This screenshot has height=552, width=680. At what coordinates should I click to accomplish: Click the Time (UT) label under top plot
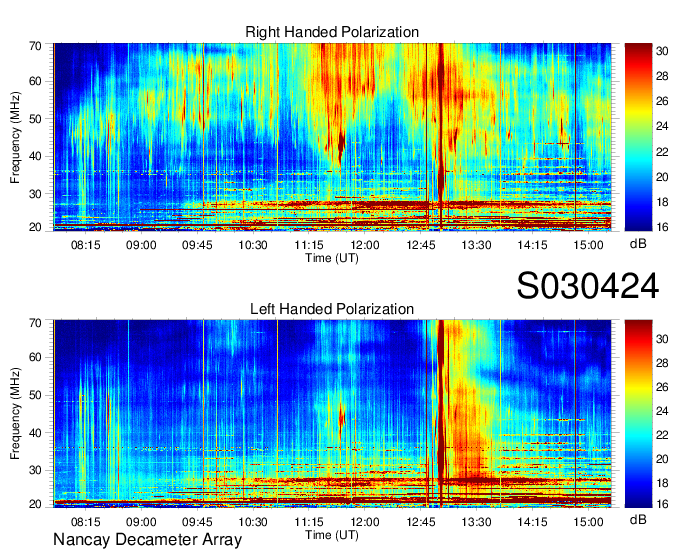pyautogui.click(x=332, y=258)
